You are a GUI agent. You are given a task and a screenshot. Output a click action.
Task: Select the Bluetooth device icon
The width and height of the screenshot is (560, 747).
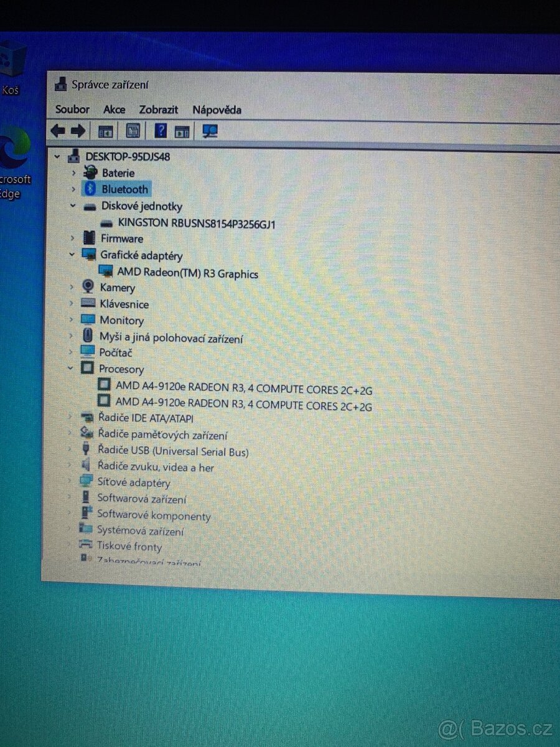pos(90,189)
